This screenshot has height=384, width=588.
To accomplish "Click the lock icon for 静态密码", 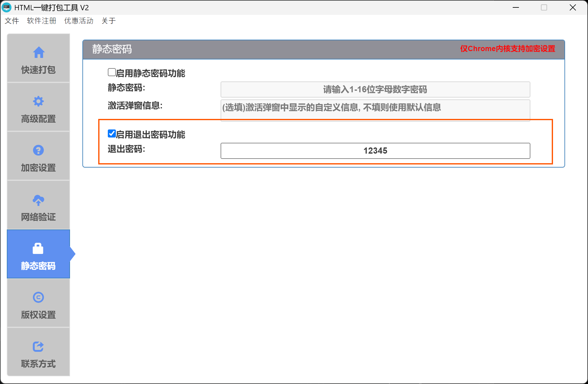I will tap(38, 248).
